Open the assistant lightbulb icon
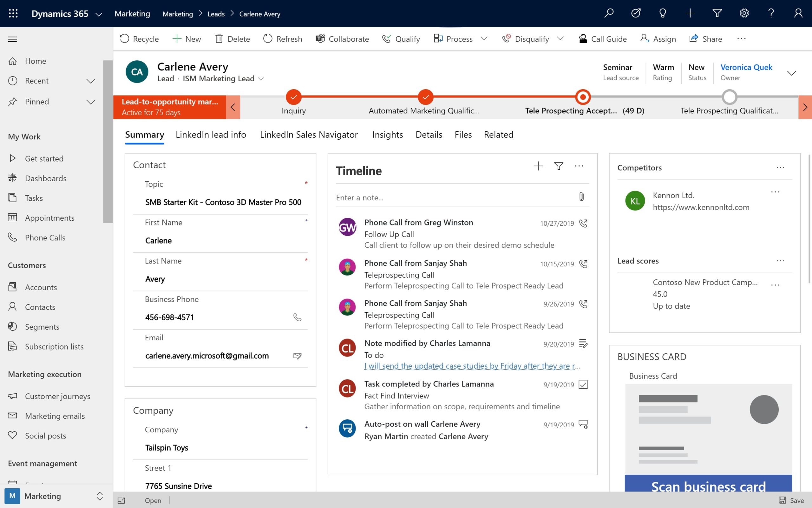 click(663, 13)
